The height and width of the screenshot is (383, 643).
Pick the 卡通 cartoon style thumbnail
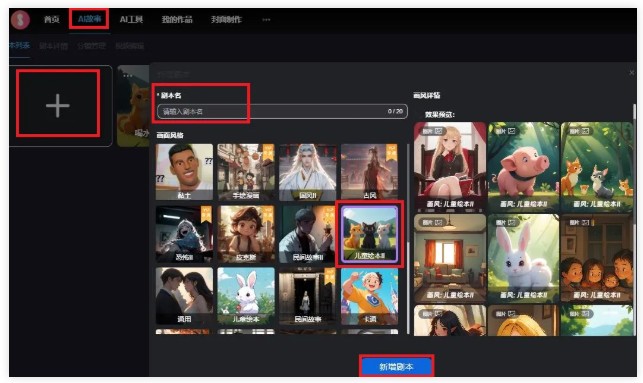(369, 296)
